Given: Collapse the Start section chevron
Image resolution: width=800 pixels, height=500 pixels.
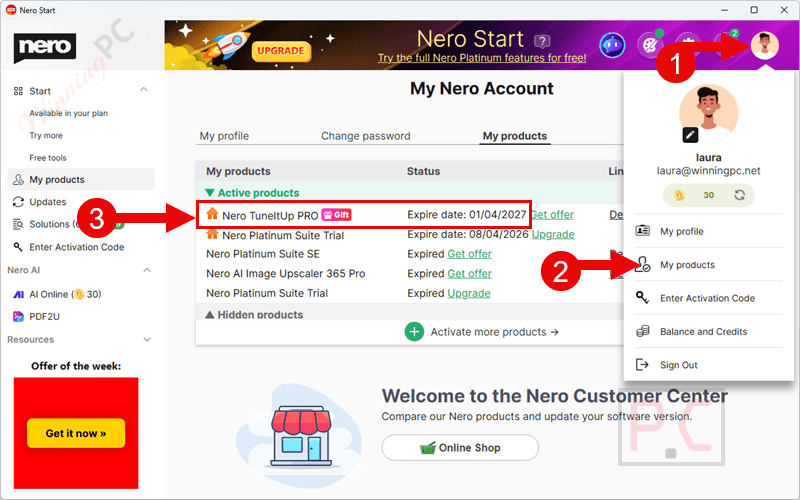Looking at the screenshot, I should [x=144, y=90].
